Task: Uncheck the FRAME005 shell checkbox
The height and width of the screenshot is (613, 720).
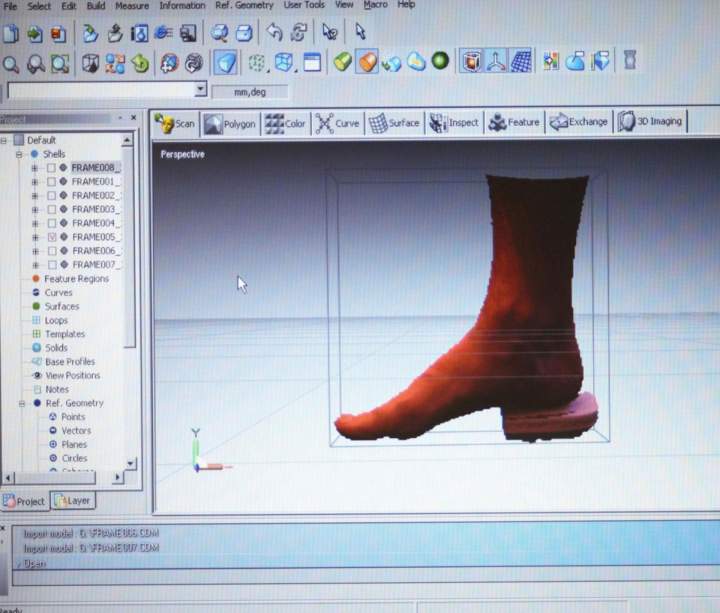Action: pos(52,237)
